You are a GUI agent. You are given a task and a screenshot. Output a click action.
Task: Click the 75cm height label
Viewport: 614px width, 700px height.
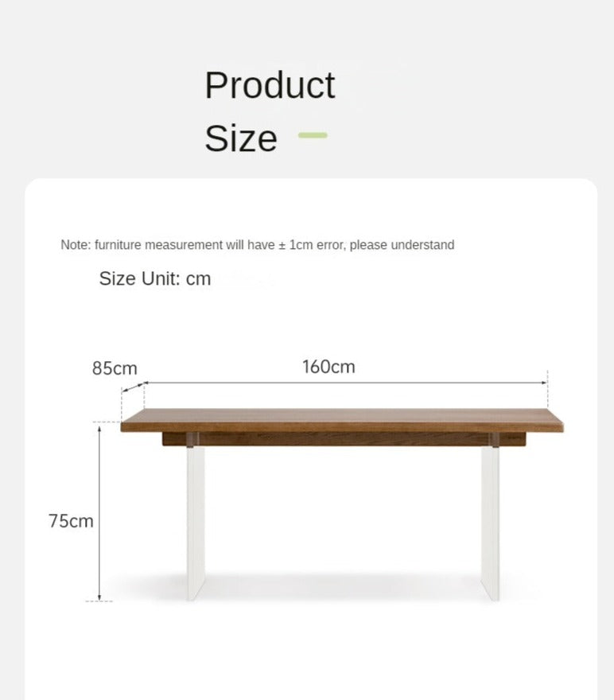coord(71,521)
